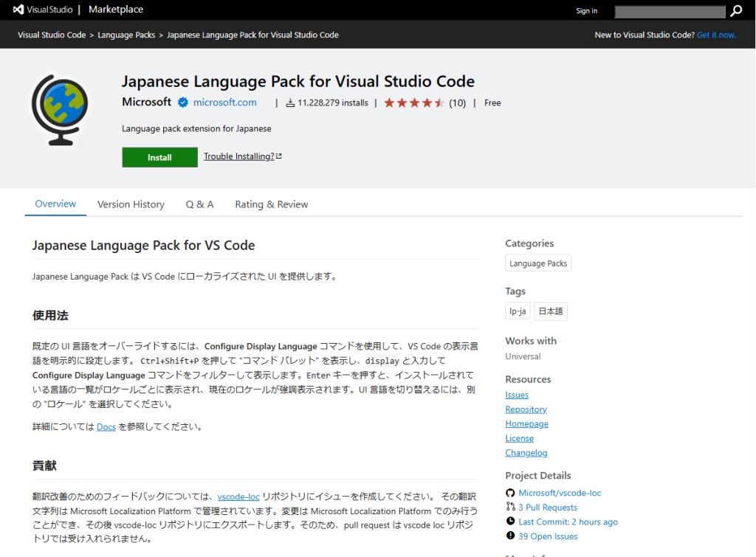Click the external link icon after Trouble Installing
Screen dimensions: 756x557
point(279,156)
